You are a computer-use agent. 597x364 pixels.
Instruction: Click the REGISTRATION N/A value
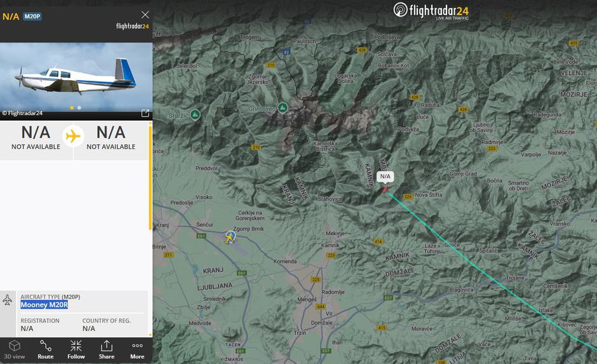(x=27, y=328)
